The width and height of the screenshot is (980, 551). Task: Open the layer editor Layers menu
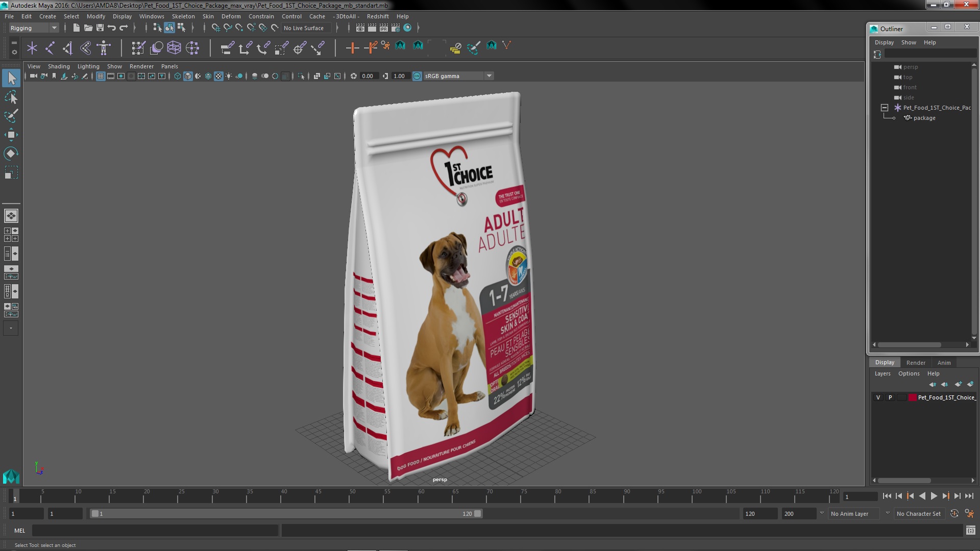point(882,373)
